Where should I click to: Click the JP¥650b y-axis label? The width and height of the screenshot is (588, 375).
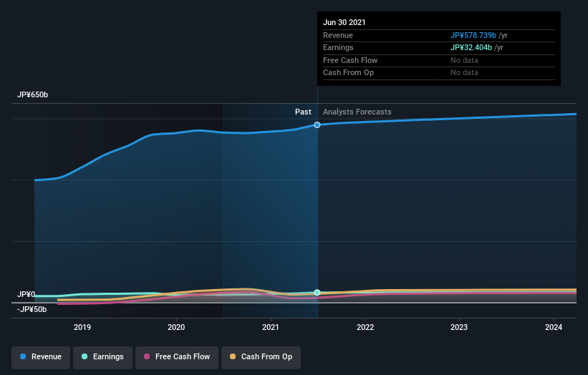point(33,94)
